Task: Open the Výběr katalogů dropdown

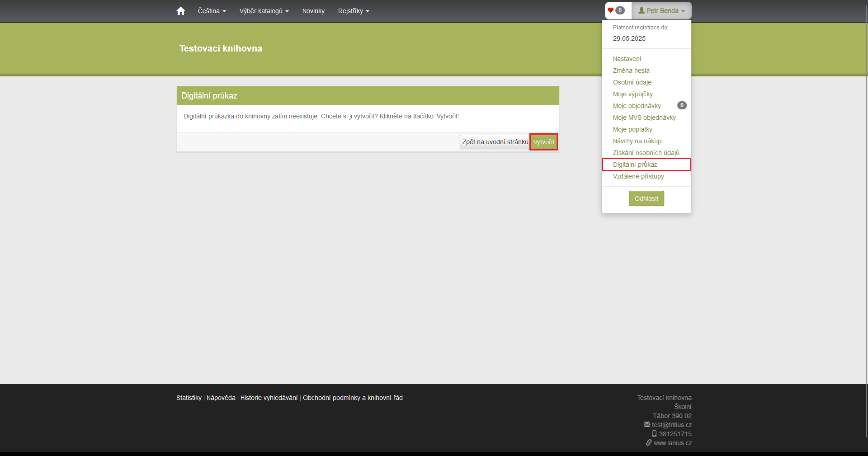Action: click(264, 11)
